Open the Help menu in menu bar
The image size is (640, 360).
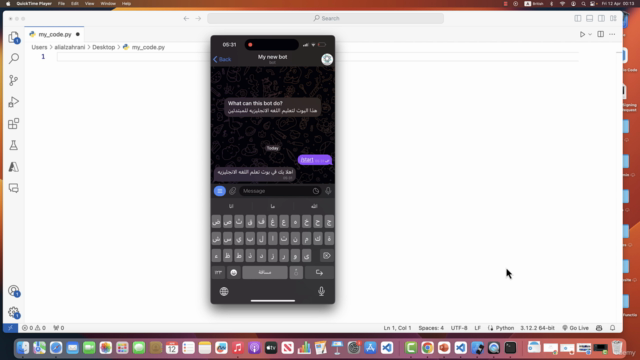tap(127, 4)
